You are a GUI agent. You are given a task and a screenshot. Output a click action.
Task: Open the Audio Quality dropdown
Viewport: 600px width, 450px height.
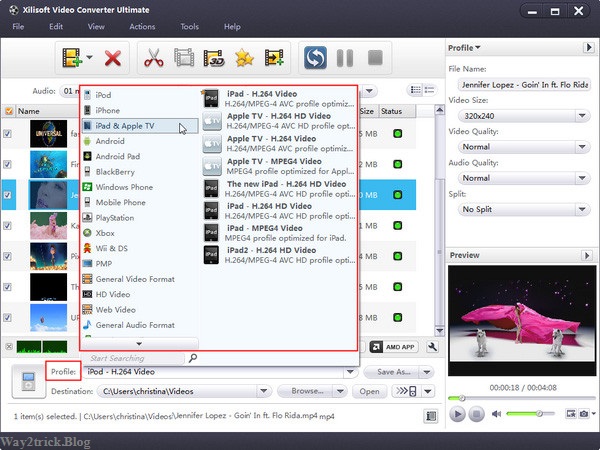pos(582,178)
